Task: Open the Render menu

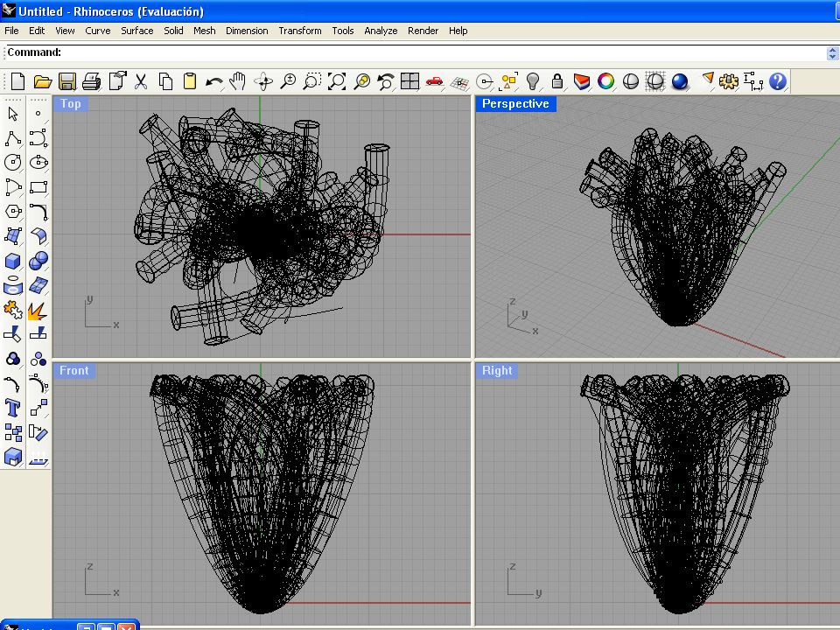Action: [x=423, y=31]
